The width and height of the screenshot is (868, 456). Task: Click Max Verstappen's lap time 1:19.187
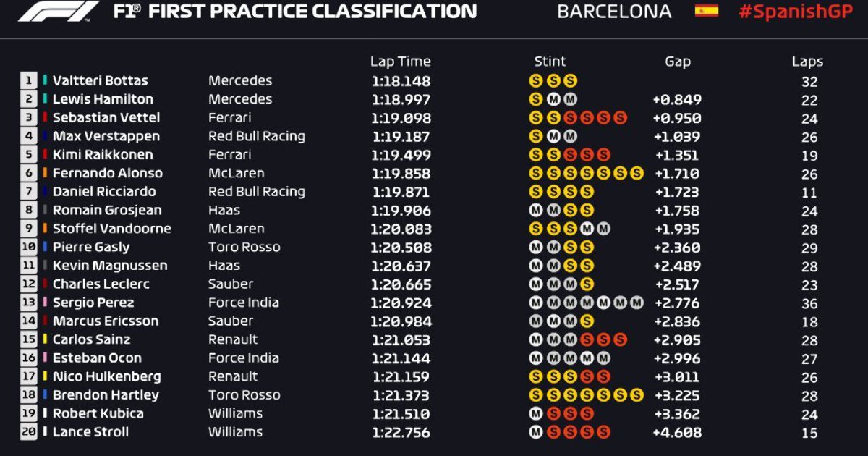click(x=401, y=136)
